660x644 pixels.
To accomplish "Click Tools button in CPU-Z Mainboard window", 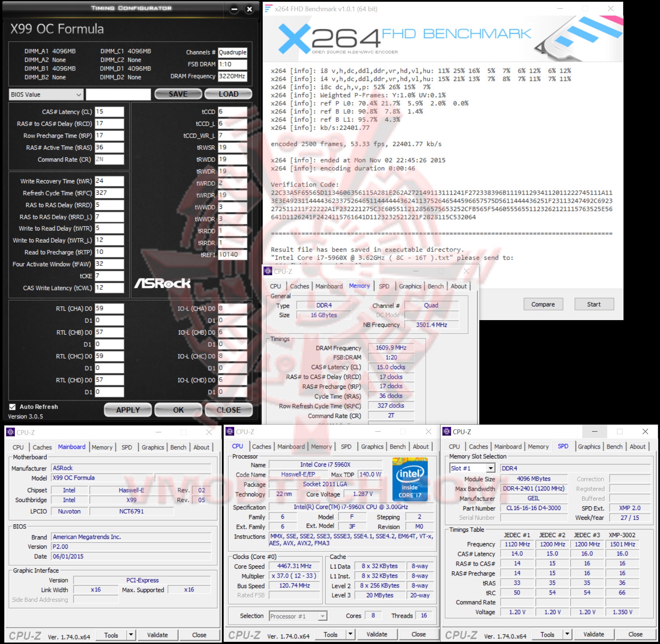I will coord(111,635).
